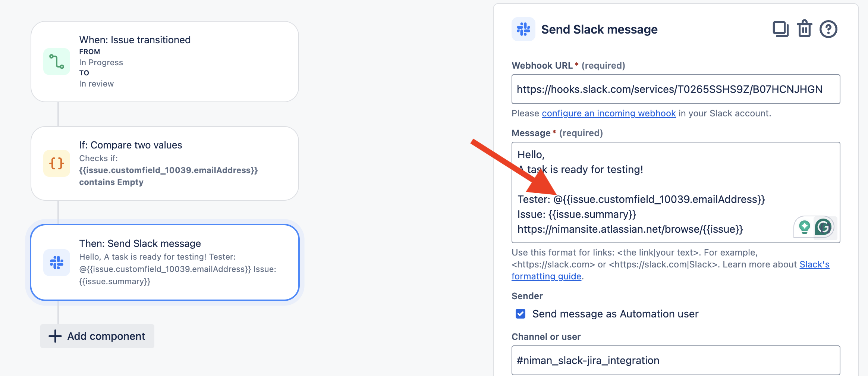Screen dimensions: 868x376
Task: Click the 'Send Slack message' panel title
Action: (599, 29)
